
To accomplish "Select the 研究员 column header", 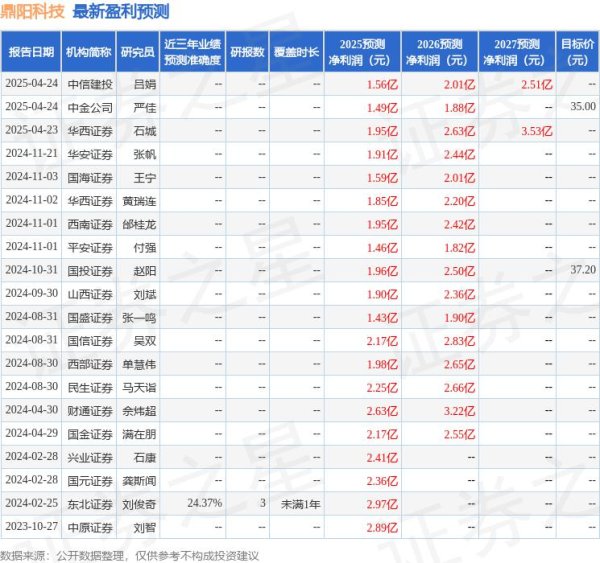I will tap(138, 51).
